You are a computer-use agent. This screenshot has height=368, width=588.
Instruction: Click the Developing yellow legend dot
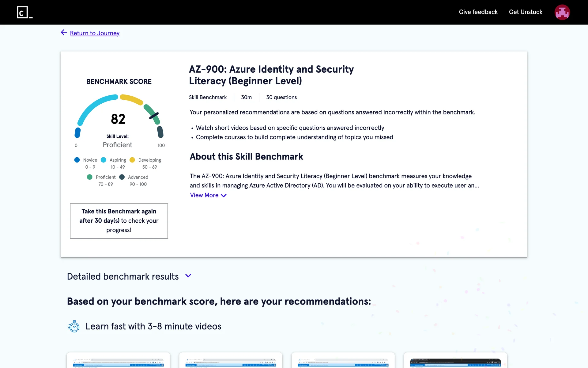coord(132,160)
